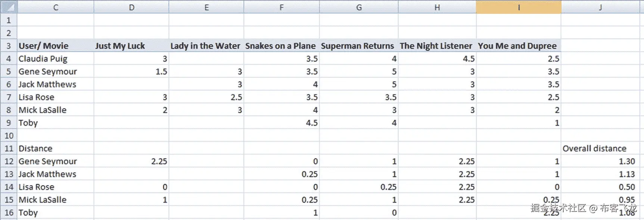The image size is (644, 220).
Task: Select Gene Seymour's overall distance 1.30
Action: (600, 161)
